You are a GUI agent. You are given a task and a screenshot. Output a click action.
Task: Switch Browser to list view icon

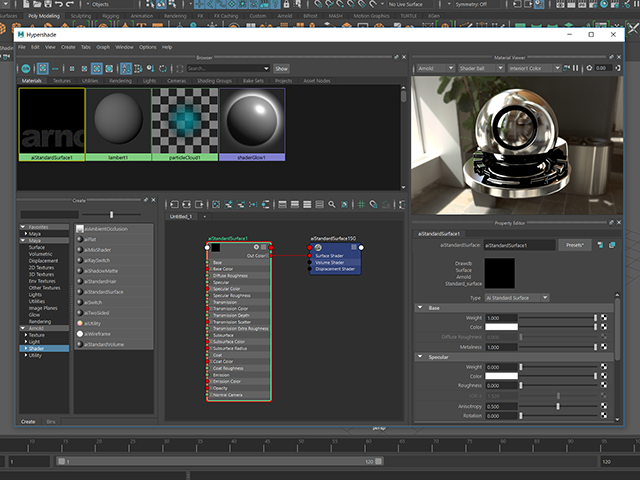click(x=55, y=69)
